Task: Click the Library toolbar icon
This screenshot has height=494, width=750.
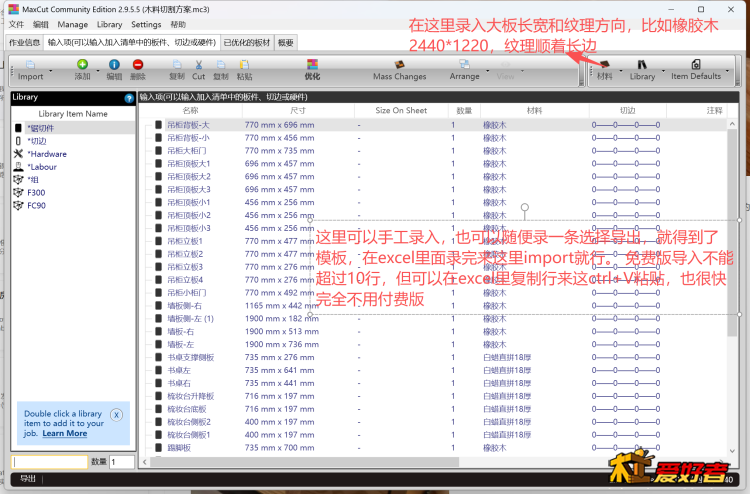Action: click(x=642, y=64)
